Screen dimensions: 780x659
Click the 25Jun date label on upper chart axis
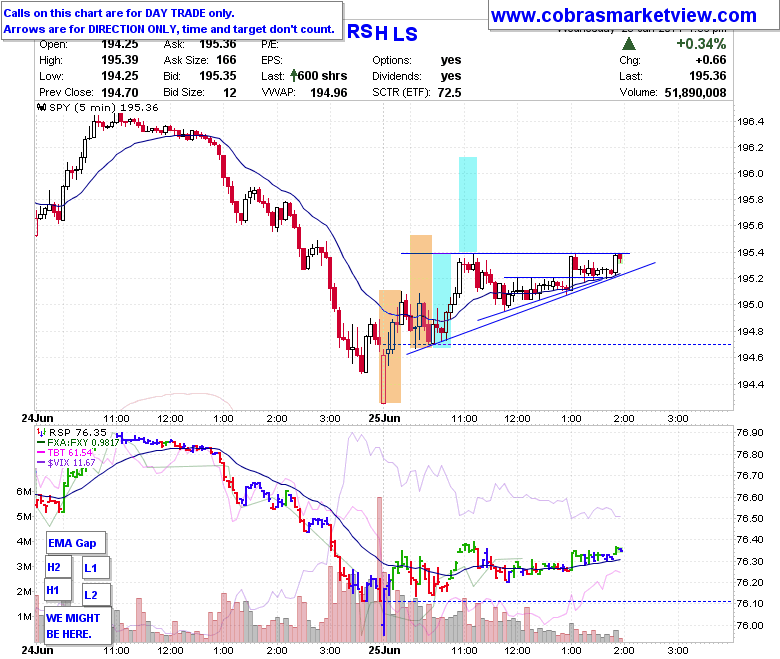(x=384, y=418)
